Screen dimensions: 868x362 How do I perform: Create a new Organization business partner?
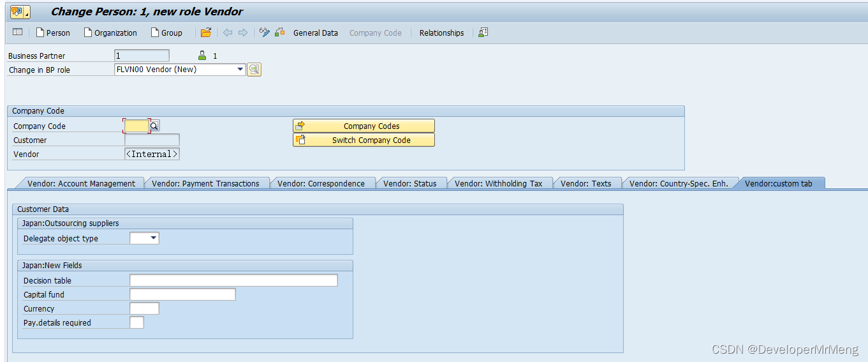click(x=110, y=33)
